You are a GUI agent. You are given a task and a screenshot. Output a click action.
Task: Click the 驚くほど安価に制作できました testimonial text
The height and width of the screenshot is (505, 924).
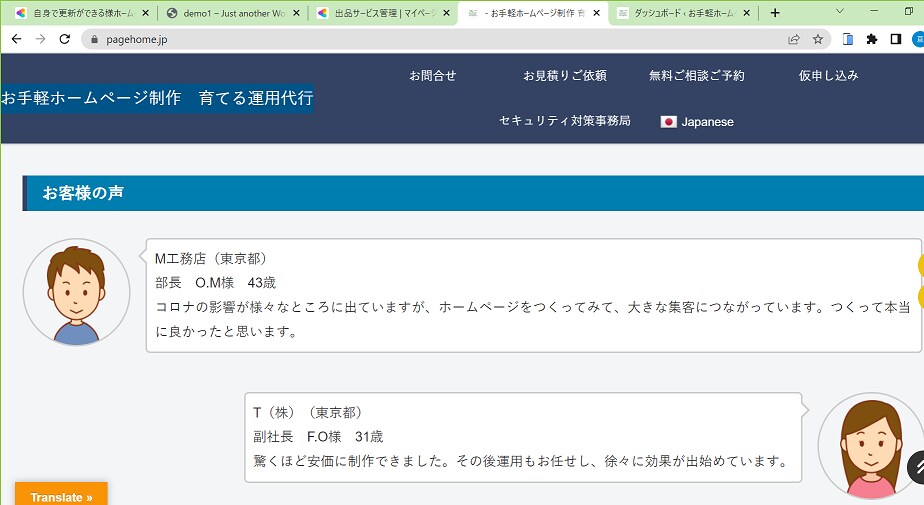click(x=522, y=461)
